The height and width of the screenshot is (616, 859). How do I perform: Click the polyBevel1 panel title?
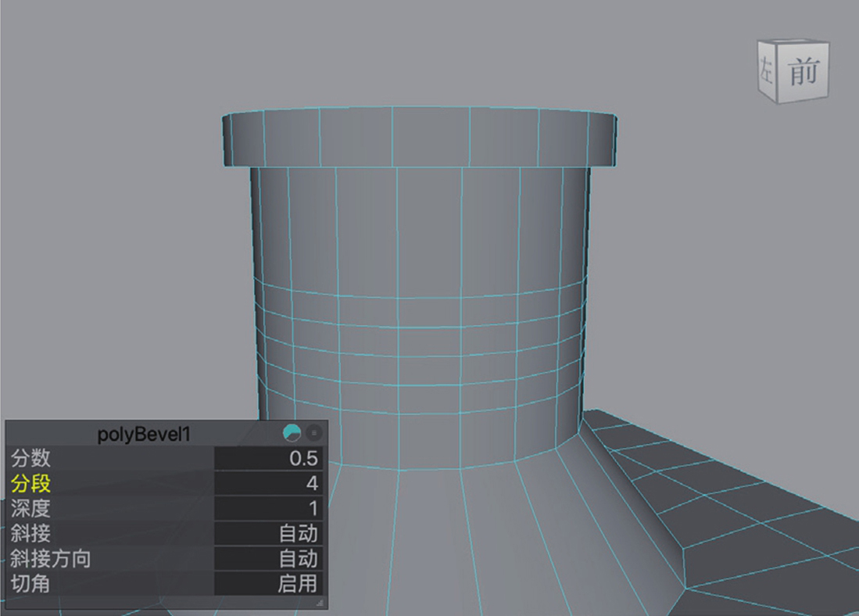point(144,433)
